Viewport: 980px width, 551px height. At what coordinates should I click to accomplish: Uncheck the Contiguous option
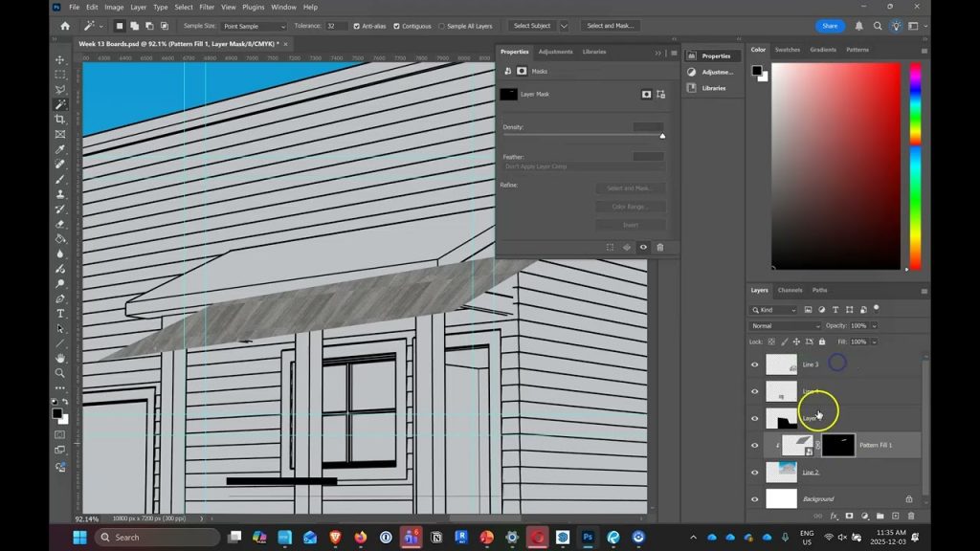pyautogui.click(x=397, y=26)
